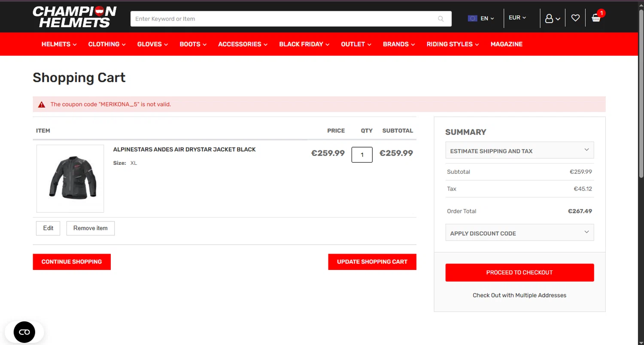Open the Gloves menu

[152, 44]
